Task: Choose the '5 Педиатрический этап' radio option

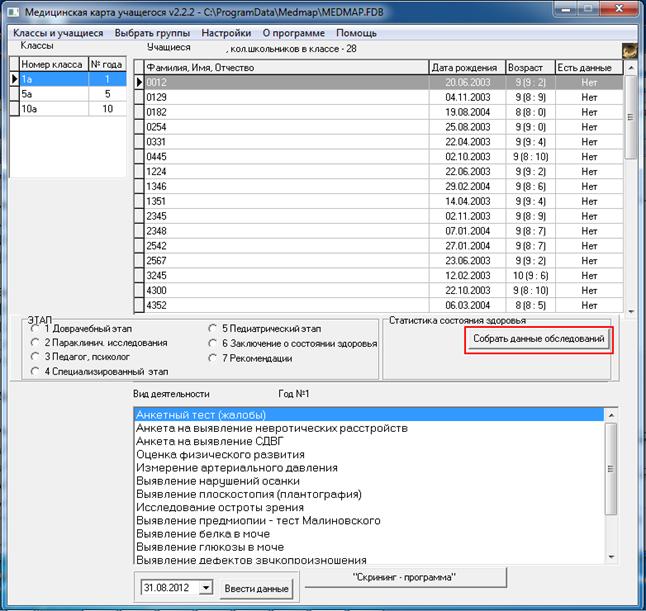Action: 212,328
